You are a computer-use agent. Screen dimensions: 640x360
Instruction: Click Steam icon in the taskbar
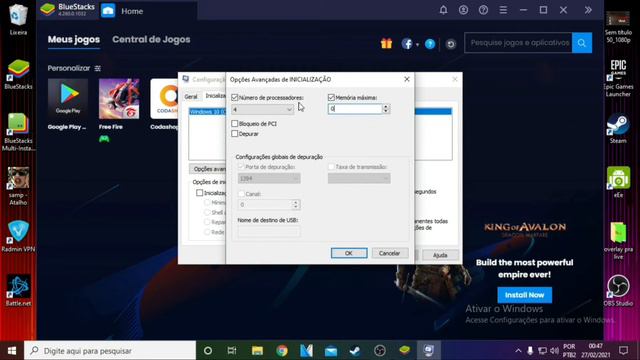click(355, 351)
